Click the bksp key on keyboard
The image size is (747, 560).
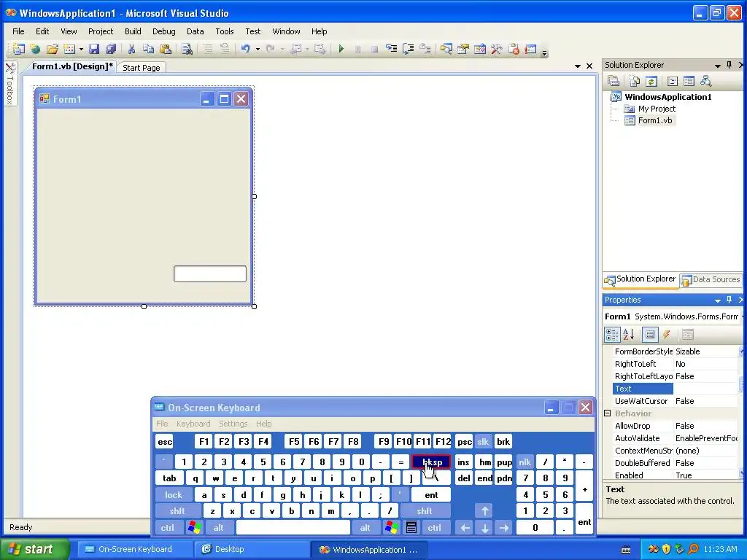pos(431,462)
